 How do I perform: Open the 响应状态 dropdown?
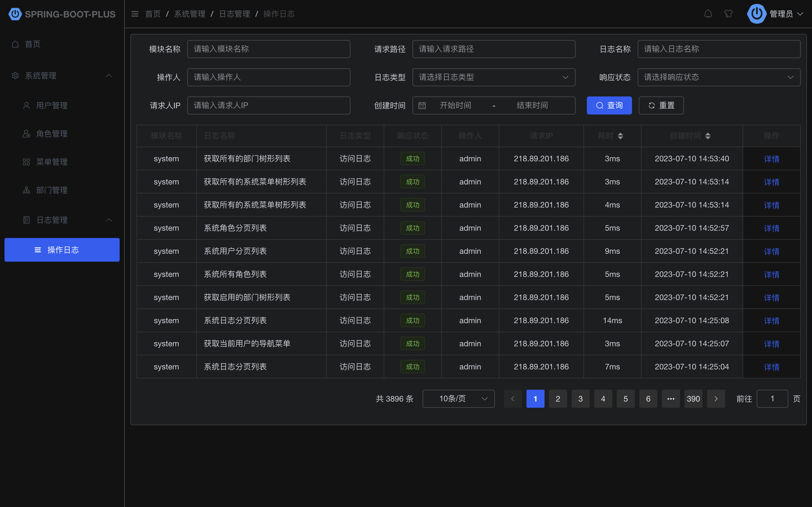[718, 78]
